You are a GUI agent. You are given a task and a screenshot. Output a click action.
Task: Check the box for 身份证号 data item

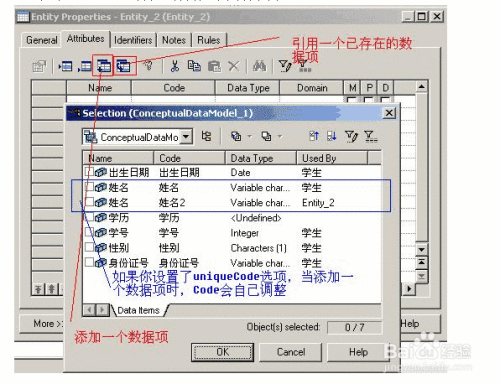(x=89, y=262)
